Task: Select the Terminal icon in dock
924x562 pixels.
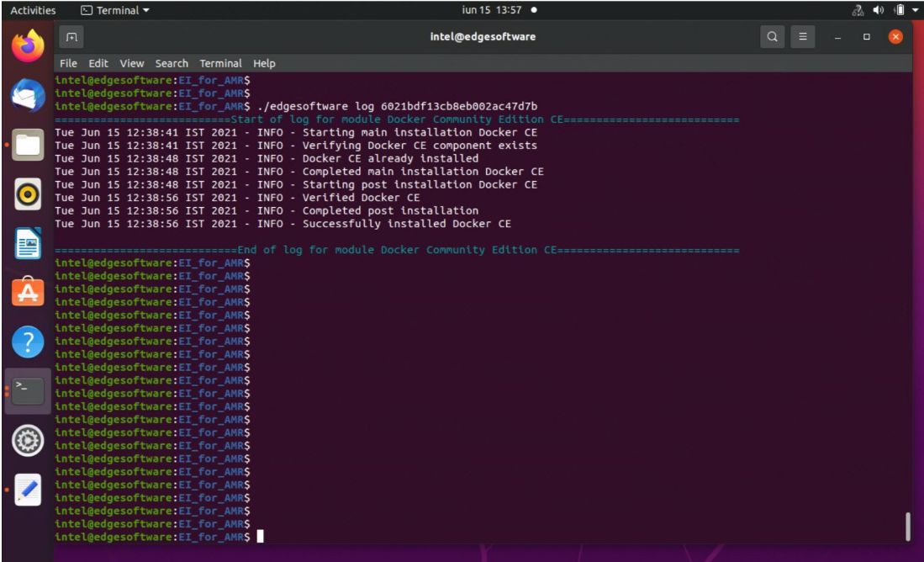Action: [x=28, y=391]
